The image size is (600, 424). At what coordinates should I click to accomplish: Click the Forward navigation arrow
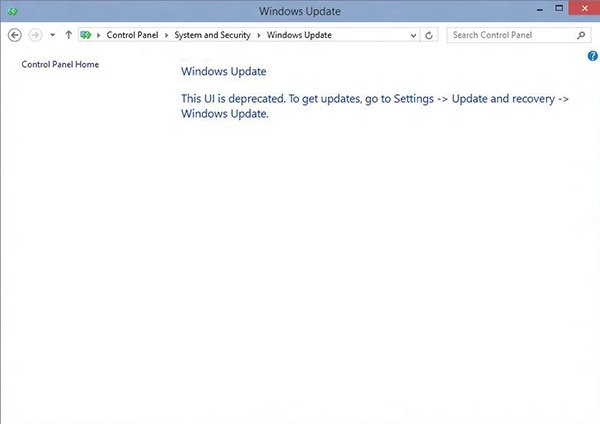[x=35, y=35]
